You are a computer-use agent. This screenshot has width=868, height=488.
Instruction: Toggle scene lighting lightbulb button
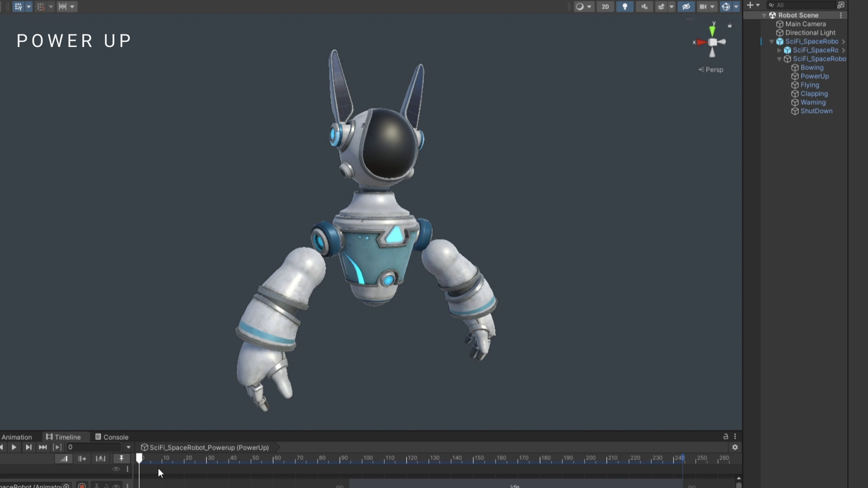[625, 6]
